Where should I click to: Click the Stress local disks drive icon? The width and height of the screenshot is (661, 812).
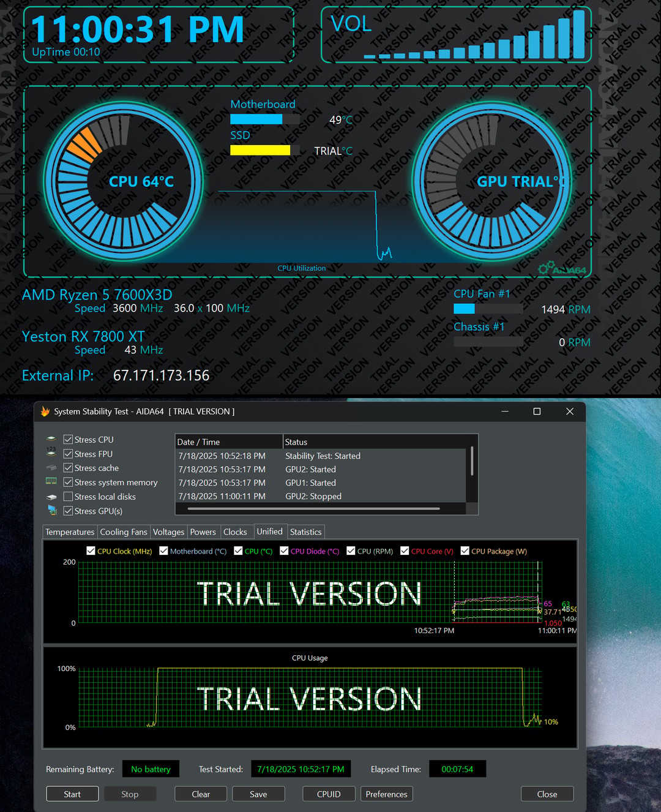51,497
